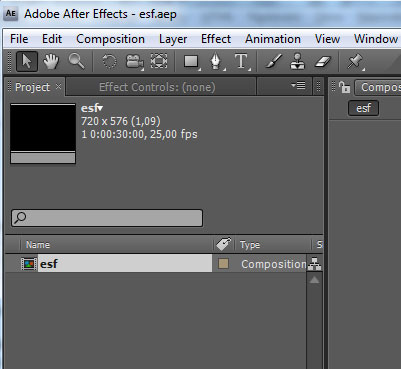Select the Eraser tool

(x=322, y=61)
